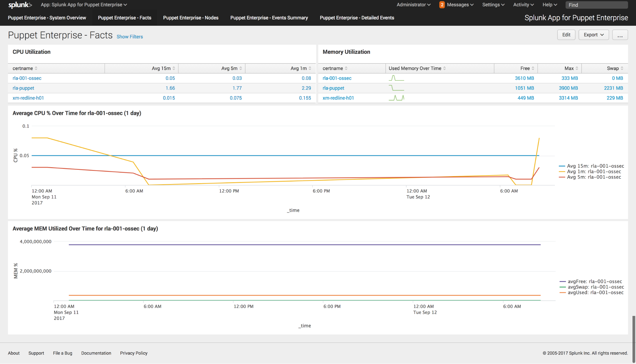The width and height of the screenshot is (636, 364).
Task: Click avgSwap: rla-001-ossec legend entry
Action: coord(592,287)
